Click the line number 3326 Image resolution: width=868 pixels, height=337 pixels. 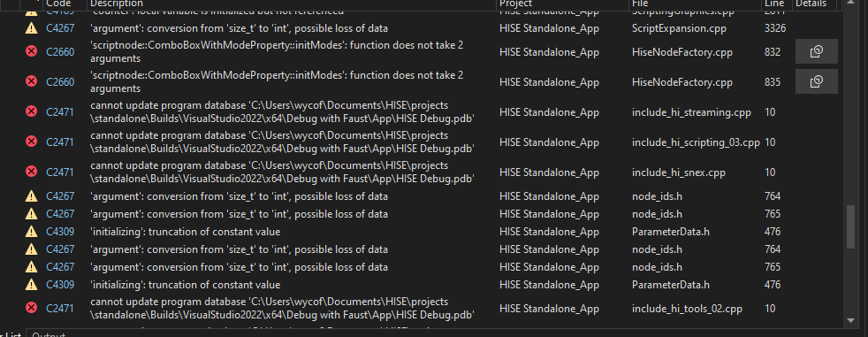(x=775, y=28)
